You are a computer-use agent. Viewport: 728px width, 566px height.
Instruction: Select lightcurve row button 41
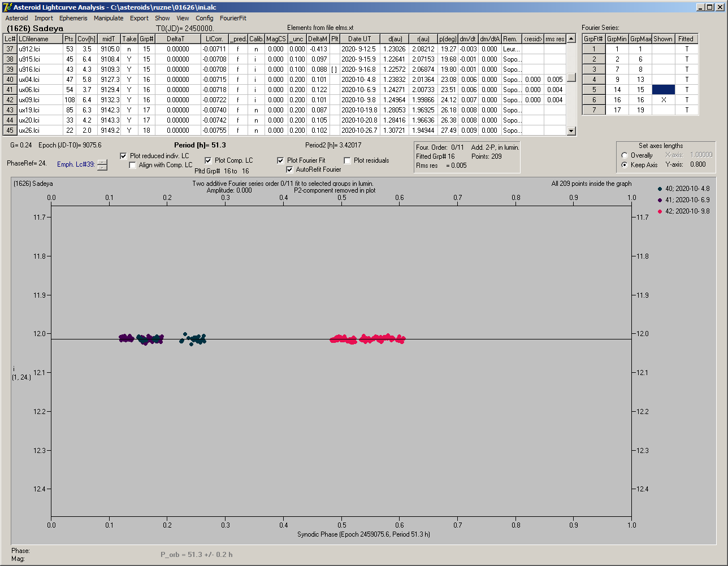point(10,90)
